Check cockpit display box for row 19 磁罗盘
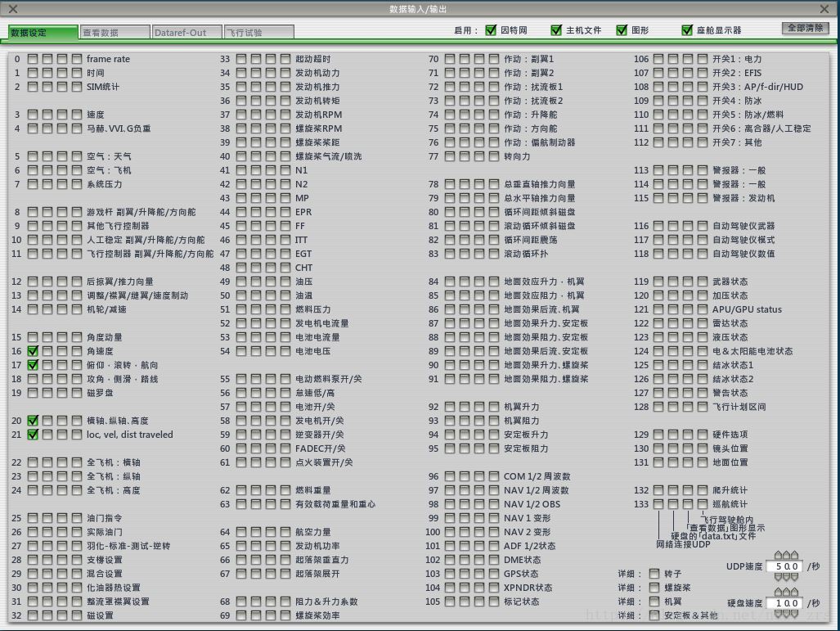The image size is (840, 631). [x=77, y=393]
